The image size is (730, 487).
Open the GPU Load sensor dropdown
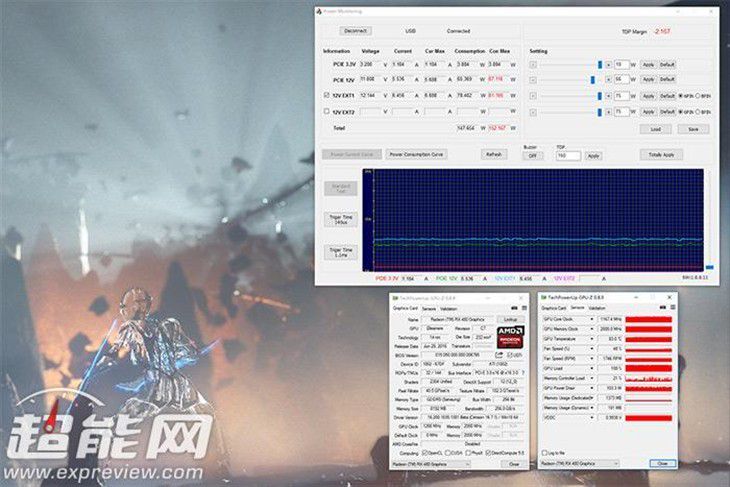[x=592, y=368]
